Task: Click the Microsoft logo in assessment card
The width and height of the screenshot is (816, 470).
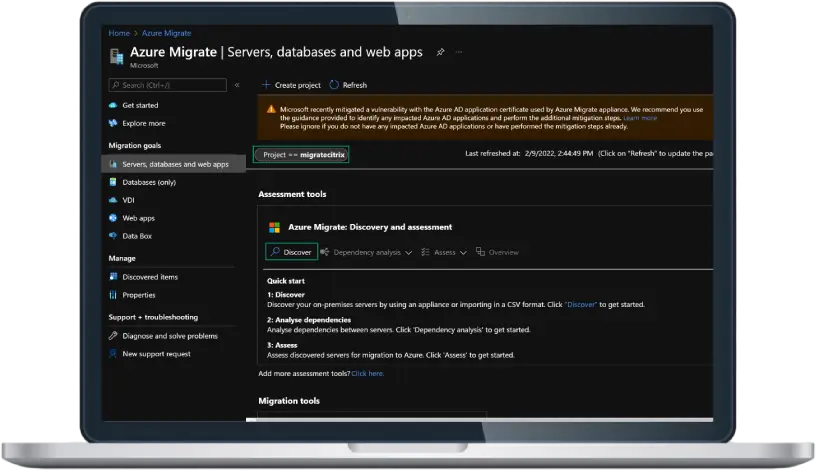Action: coord(274,227)
